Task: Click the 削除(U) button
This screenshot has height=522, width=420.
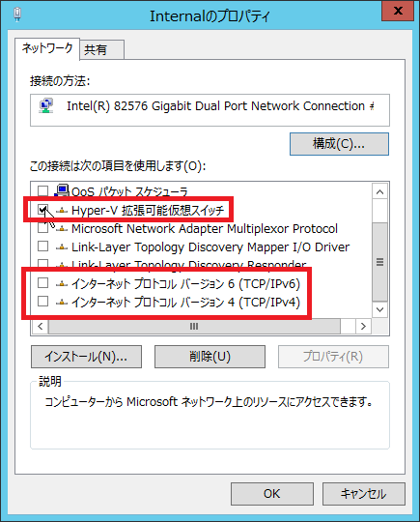Action: pyautogui.click(x=210, y=357)
